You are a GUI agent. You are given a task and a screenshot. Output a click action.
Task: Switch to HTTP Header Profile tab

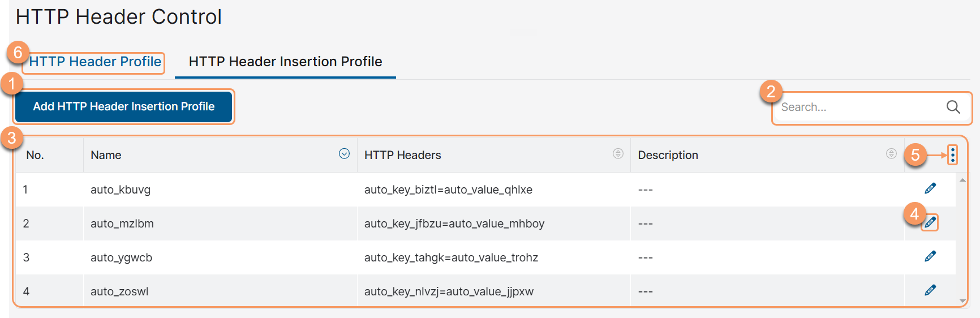(x=95, y=62)
